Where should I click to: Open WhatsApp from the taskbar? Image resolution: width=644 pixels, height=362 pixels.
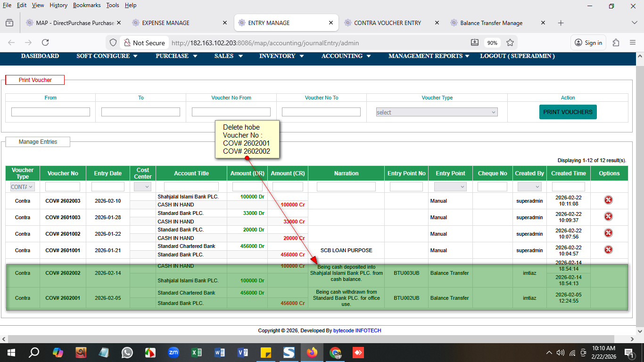click(x=127, y=352)
